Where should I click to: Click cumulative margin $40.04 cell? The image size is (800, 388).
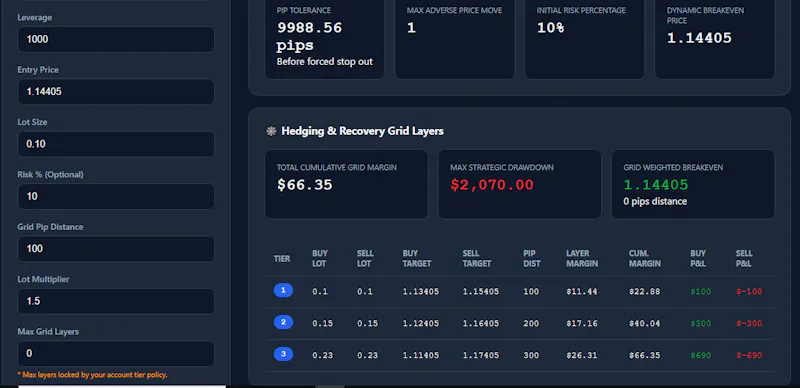(645, 323)
